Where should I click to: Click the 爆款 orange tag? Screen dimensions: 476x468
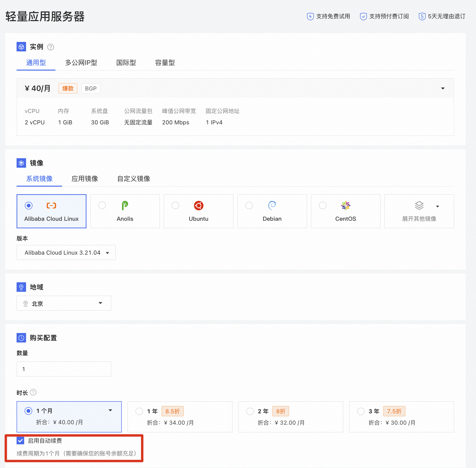(68, 88)
